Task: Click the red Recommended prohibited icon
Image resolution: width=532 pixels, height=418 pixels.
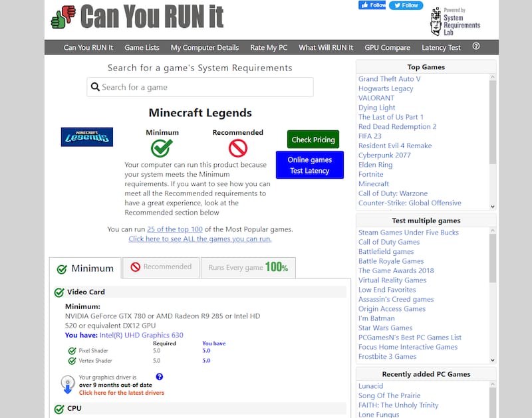Action: tap(237, 148)
